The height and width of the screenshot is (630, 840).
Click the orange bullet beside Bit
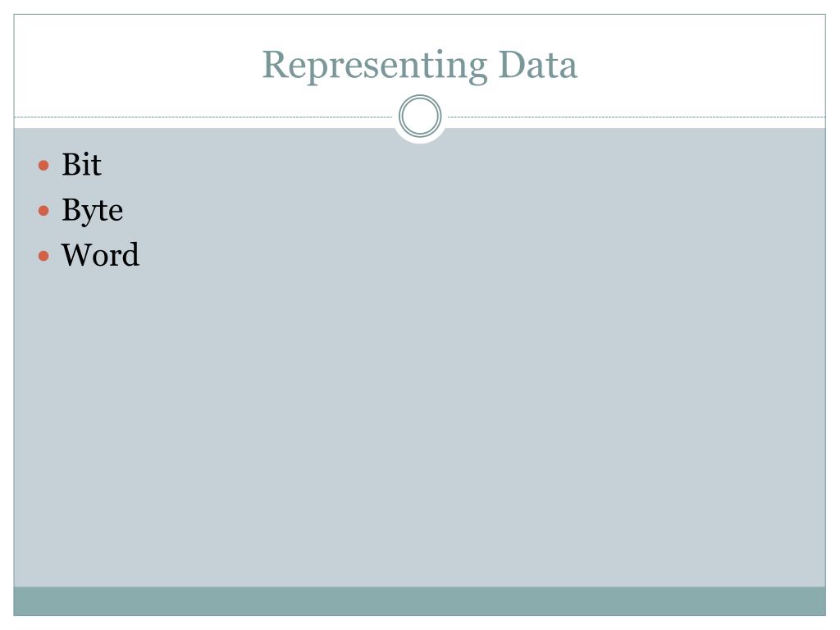pyautogui.click(x=44, y=165)
